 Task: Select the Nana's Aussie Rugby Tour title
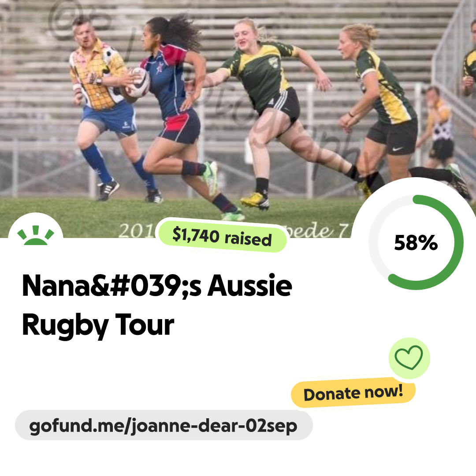pyautogui.click(x=157, y=305)
